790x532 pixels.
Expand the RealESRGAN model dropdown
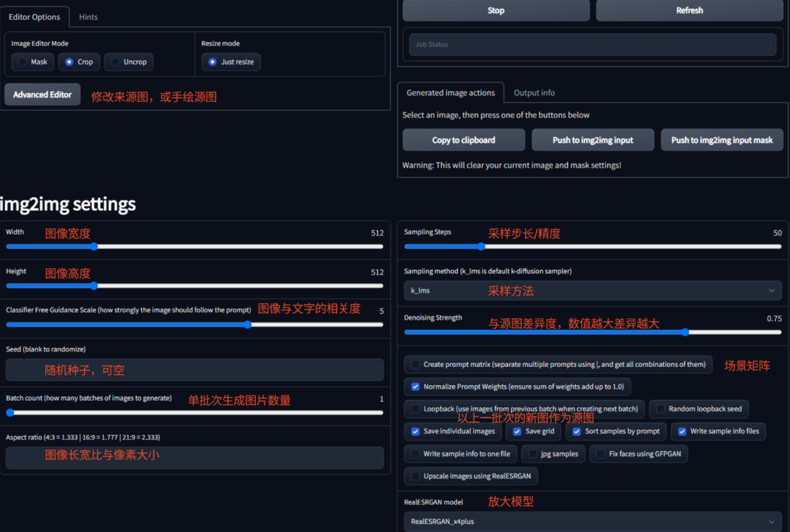pos(592,521)
